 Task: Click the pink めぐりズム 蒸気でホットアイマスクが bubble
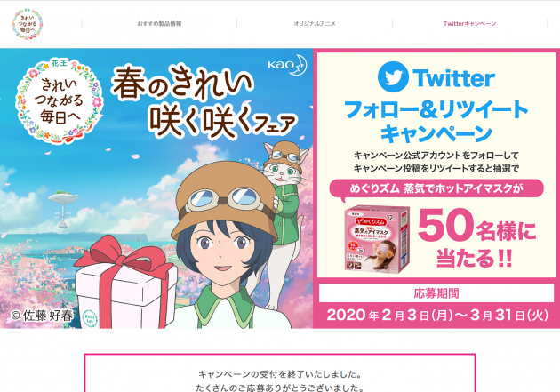coord(436,188)
